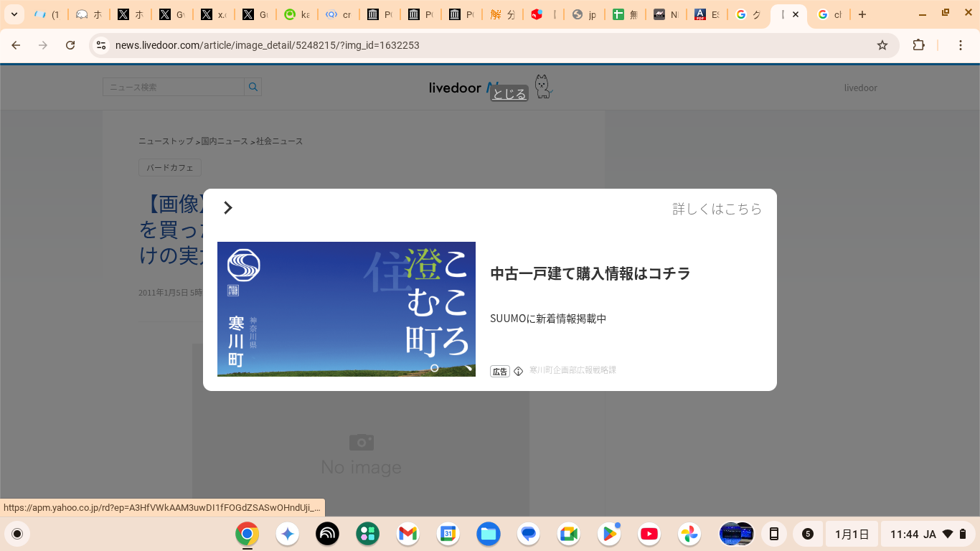Viewport: 980px width, 551px height.
Task: Click the address bar URL field
Action: pyautogui.click(x=488, y=45)
